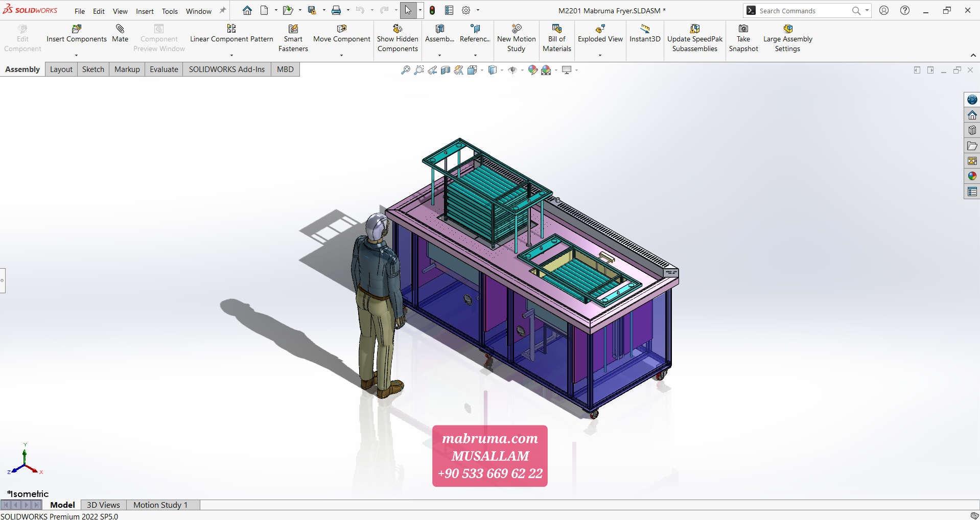
Task: Toggle Instant3D mode
Action: pos(645,34)
